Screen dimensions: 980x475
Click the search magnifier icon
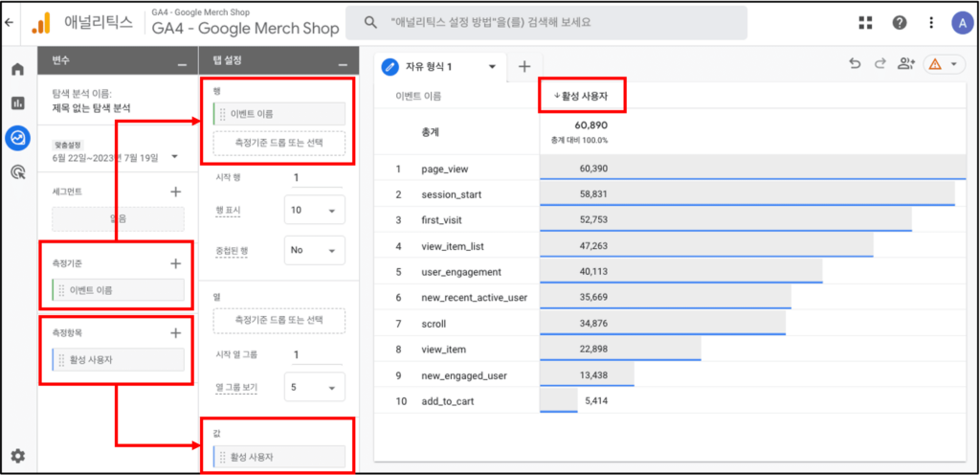pyautogui.click(x=370, y=23)
